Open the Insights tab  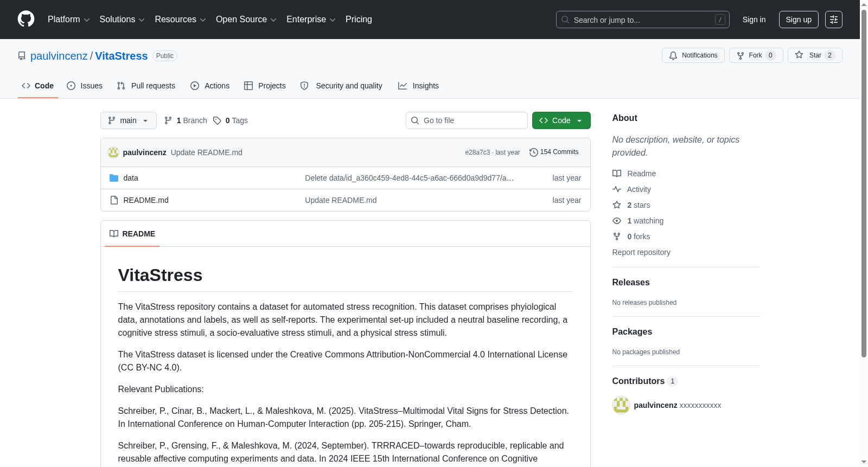(x=418, y=86)
